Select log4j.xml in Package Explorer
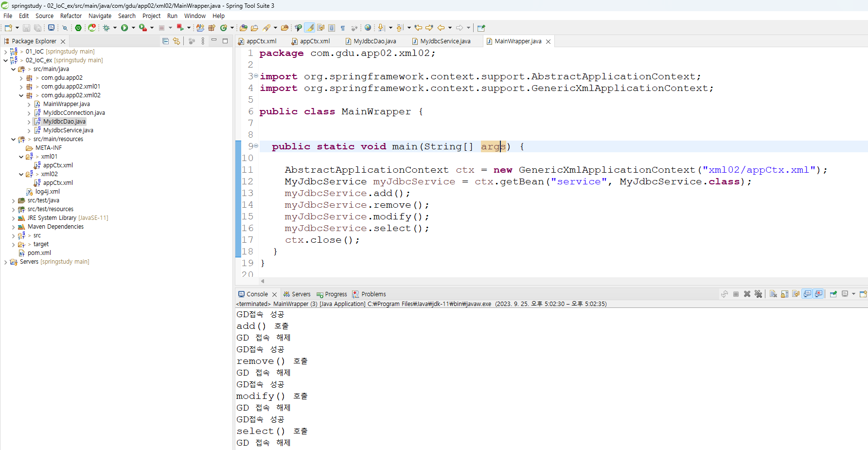Screen dimensions: 868x450 [47, 192]
